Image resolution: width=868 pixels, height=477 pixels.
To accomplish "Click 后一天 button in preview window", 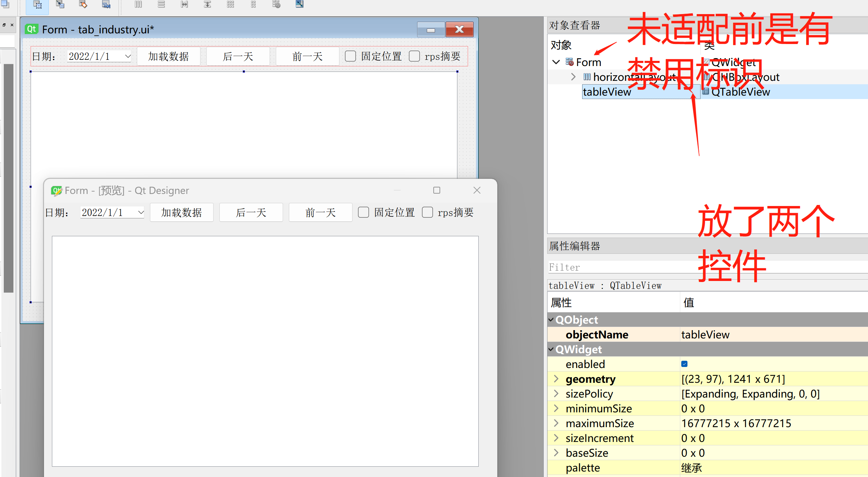I will [x=251, y=212].
